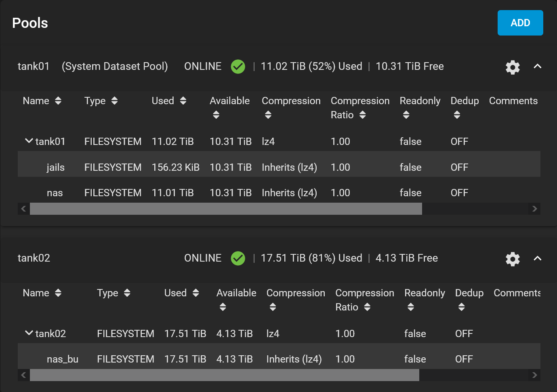Sort tank01 table by Readonly
This screenshot has height=392, width=557.
point(406,115)
